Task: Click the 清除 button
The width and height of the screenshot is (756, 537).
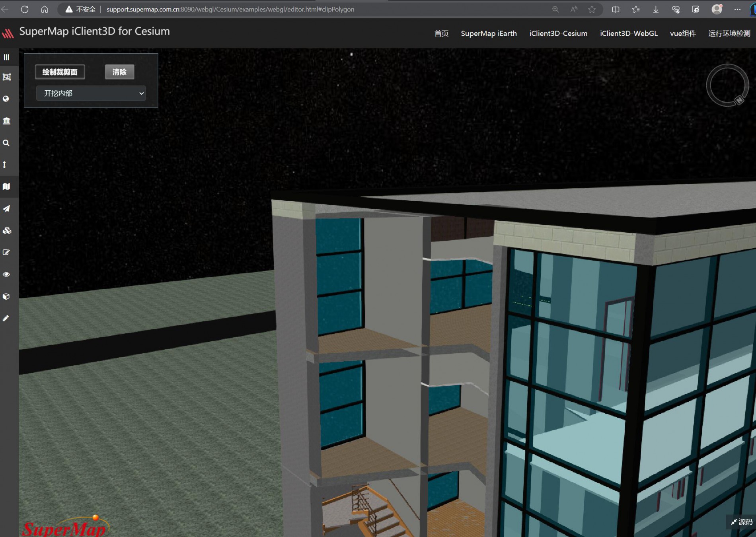Action: click(x=119, y=72)
